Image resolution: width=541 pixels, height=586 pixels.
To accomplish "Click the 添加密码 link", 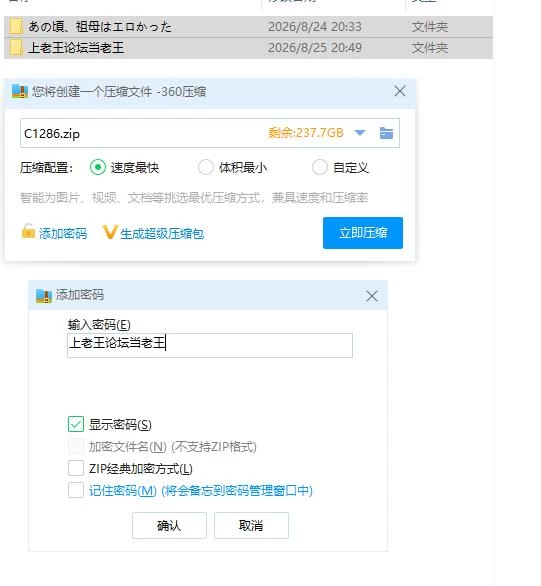I will [63, 234].
